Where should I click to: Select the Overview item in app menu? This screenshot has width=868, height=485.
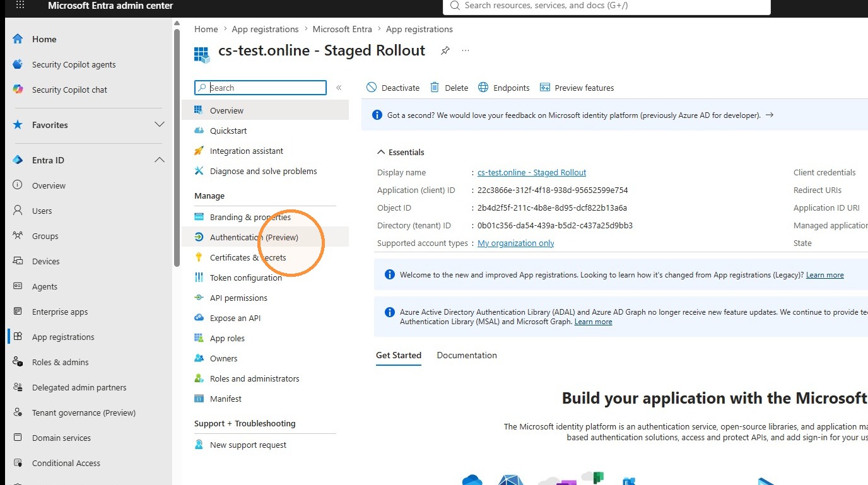(x=265, y=110)
